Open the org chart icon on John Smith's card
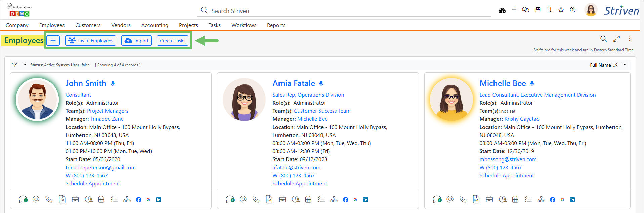This screenshot has height=213, width=644. coord(127,199)
